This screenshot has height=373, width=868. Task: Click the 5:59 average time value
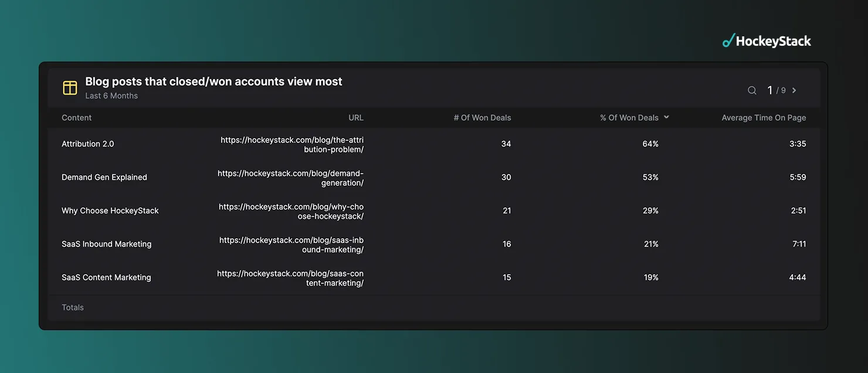(x=798, y=177)
